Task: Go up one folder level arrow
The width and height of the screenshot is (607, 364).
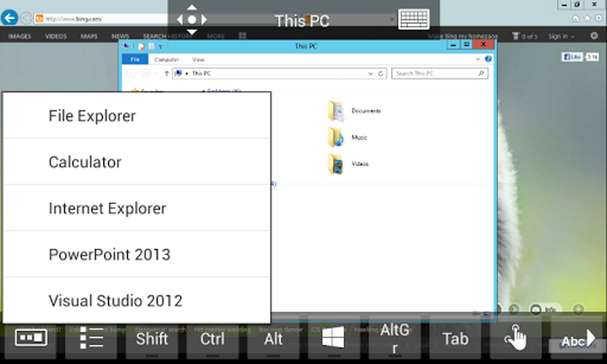Action: [167, 73]
